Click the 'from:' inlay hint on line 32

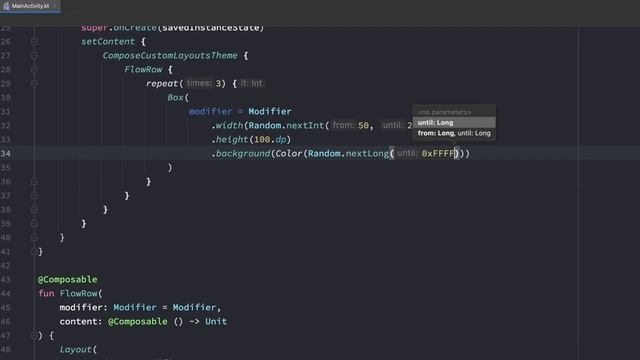[x=343, y=125]
